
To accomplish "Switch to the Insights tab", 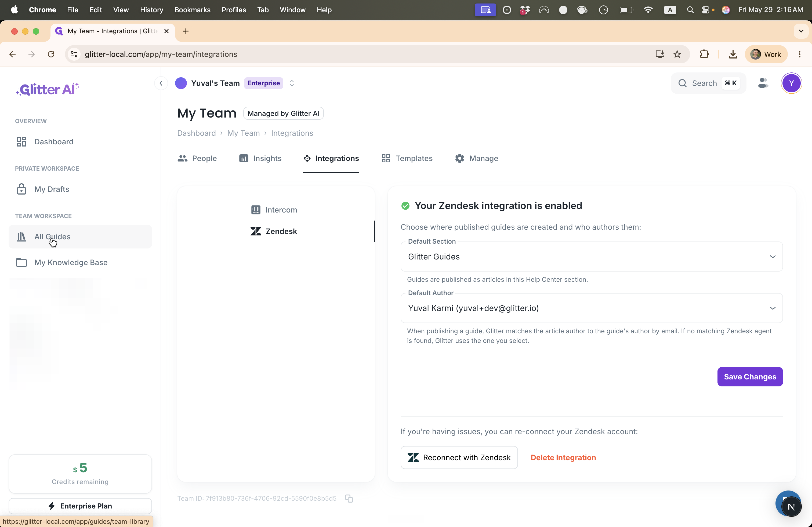I will (260, 159).
